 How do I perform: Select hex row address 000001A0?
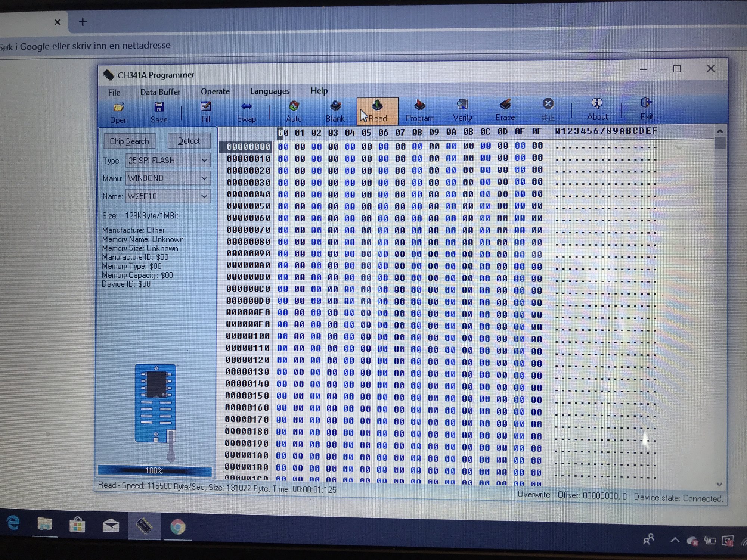[247, 455]
